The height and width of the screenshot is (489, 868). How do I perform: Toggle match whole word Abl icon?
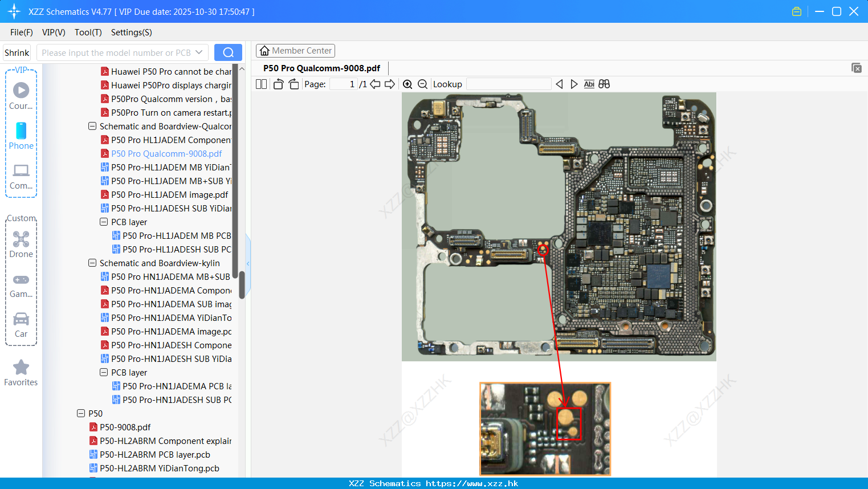coord(589,84)
